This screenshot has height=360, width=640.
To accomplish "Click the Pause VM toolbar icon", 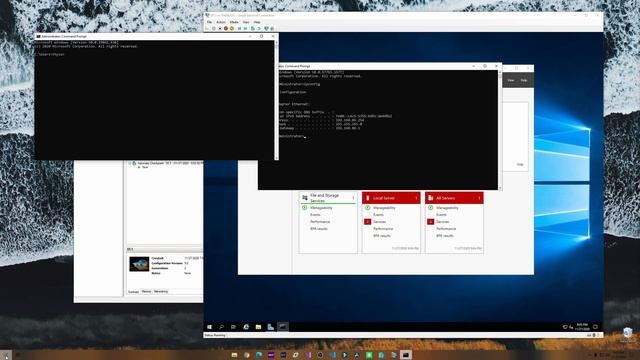I will (239, 28).
